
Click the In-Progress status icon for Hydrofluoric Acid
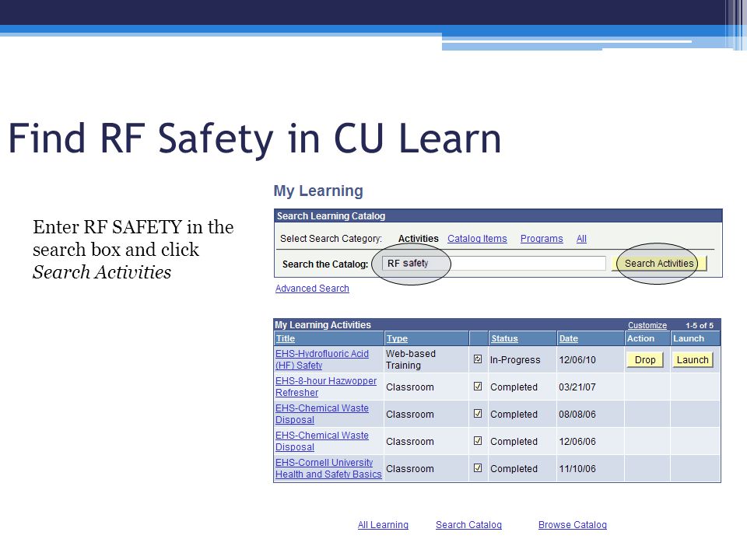pos(478,359)
